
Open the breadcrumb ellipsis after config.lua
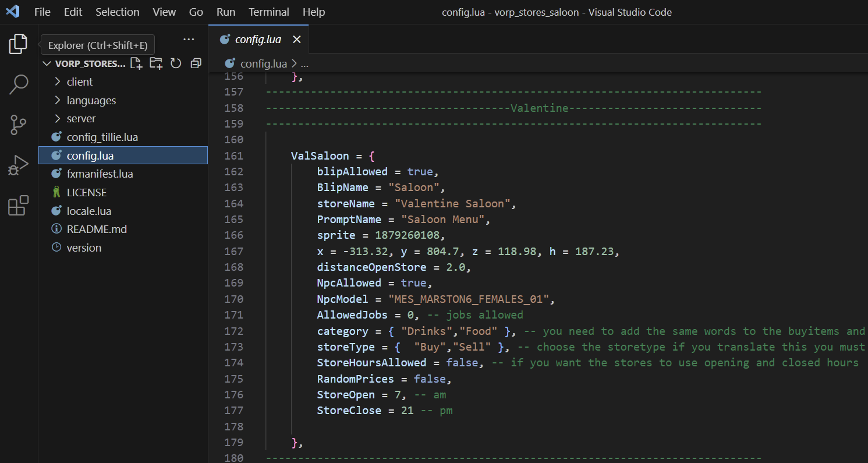[304, 63]
